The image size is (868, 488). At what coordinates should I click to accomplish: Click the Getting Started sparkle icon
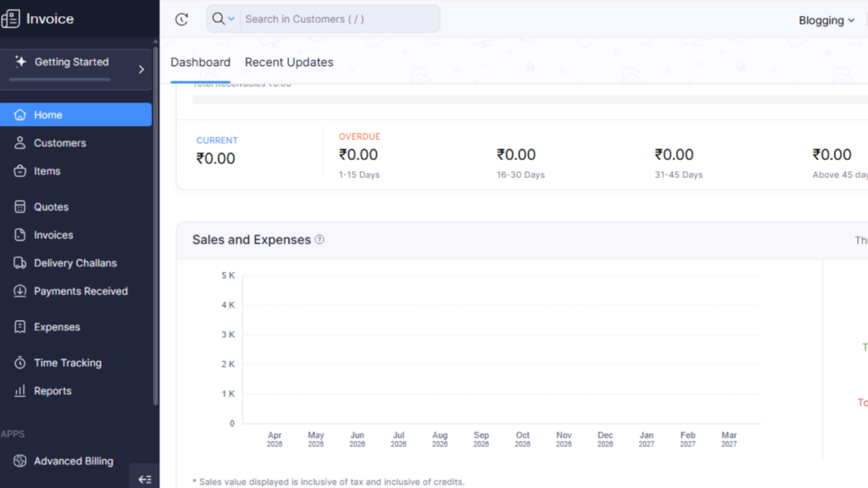[x=20, y=61]
